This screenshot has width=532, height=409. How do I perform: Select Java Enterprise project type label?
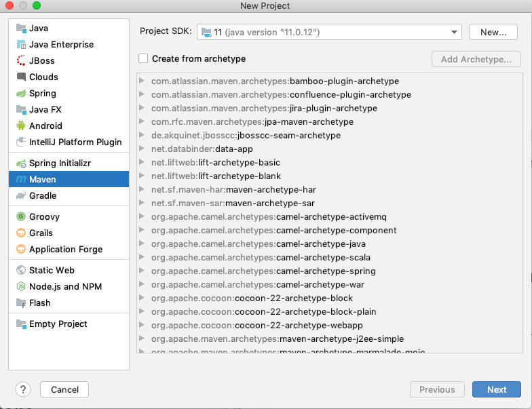coord(61,45)
